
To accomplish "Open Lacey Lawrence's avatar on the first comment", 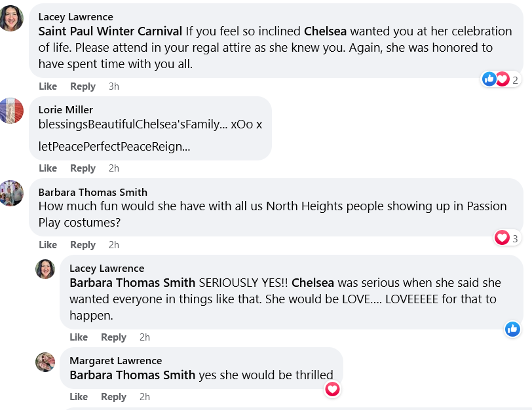I will coord(11,18).
